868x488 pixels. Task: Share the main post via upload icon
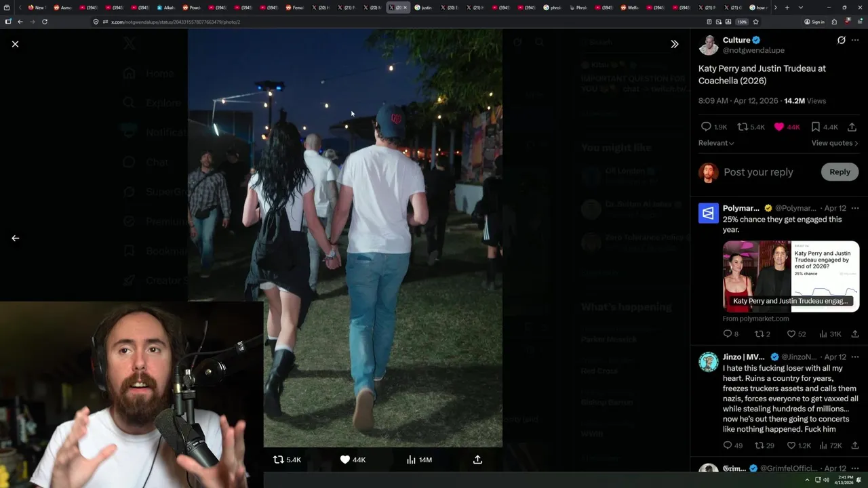pos(852,127)
